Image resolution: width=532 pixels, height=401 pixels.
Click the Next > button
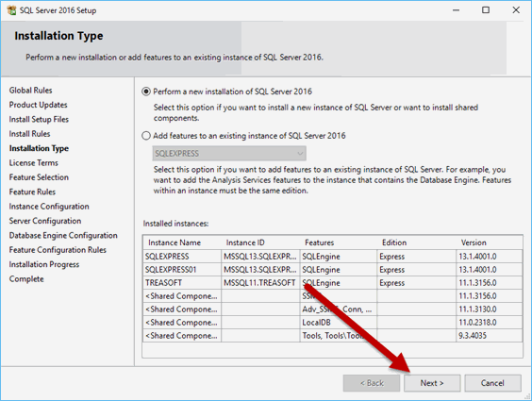pyautogui.click(x=432, y=383)
